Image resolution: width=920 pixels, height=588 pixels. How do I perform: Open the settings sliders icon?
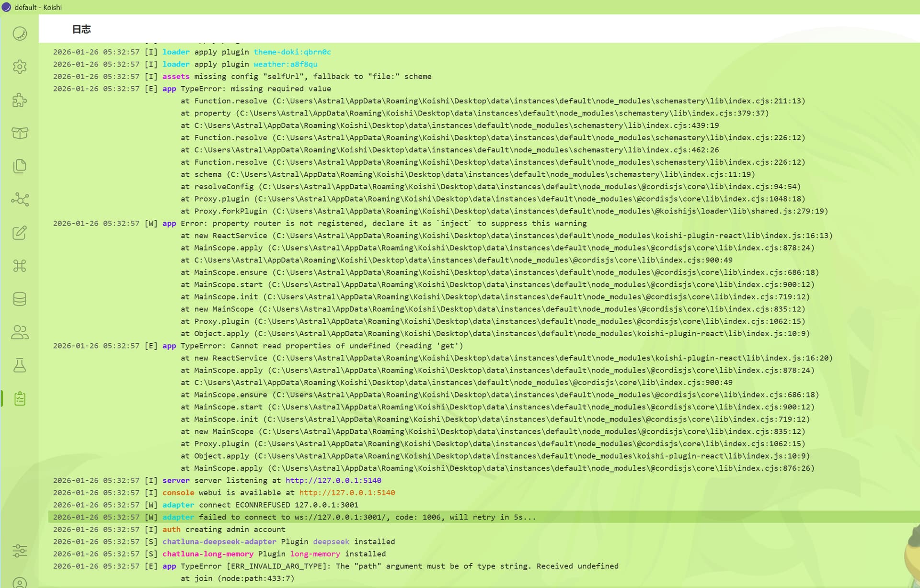click(20, 551)
